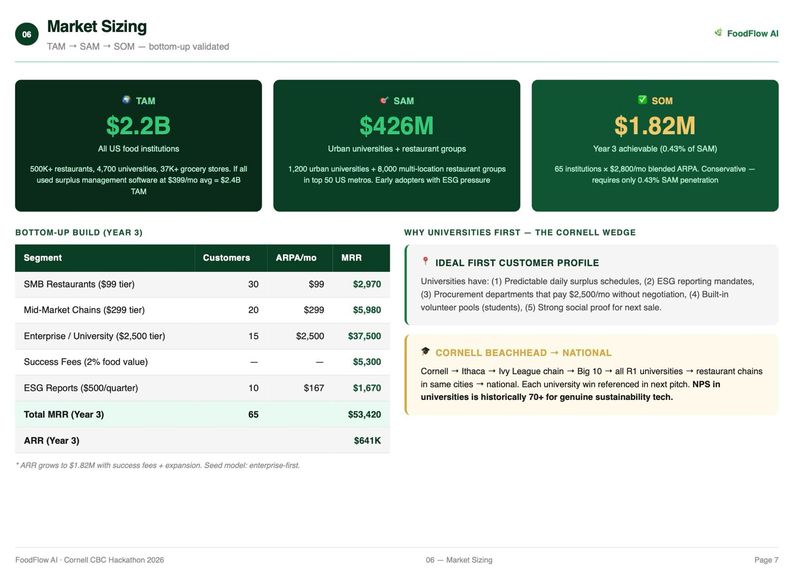Viewport: 789px width, 573px height.
Task: Click the $2,970 MRR value
Action: click(367, 284)
